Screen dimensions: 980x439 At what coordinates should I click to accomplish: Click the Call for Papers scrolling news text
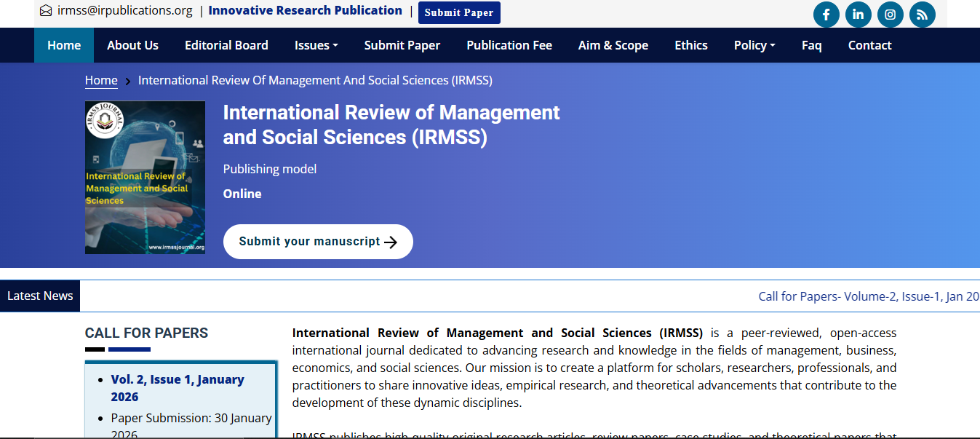point(869,296)
